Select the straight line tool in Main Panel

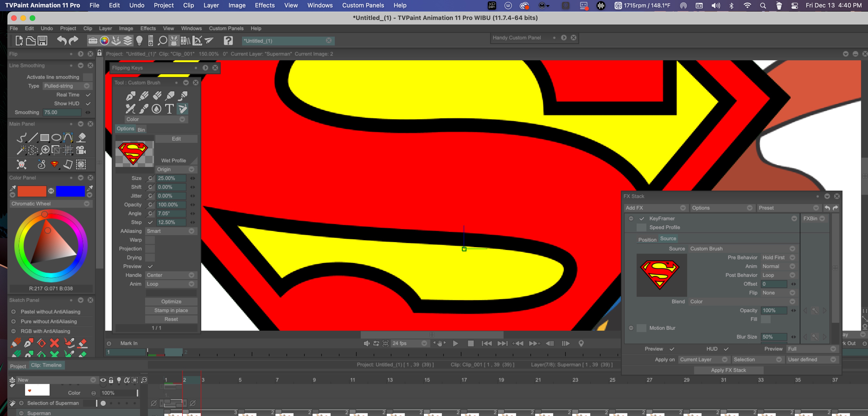[x=33, y=138]
